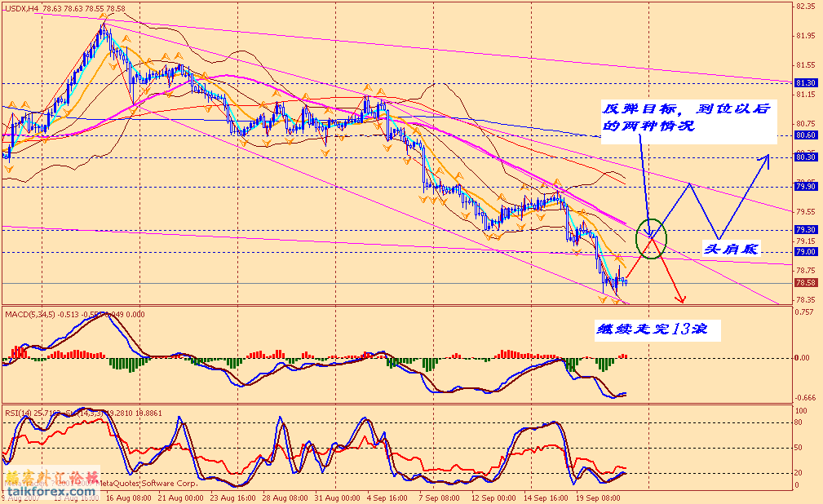
Task: Click the 7 Sep 08:00 date label
Action: (439, 497)
